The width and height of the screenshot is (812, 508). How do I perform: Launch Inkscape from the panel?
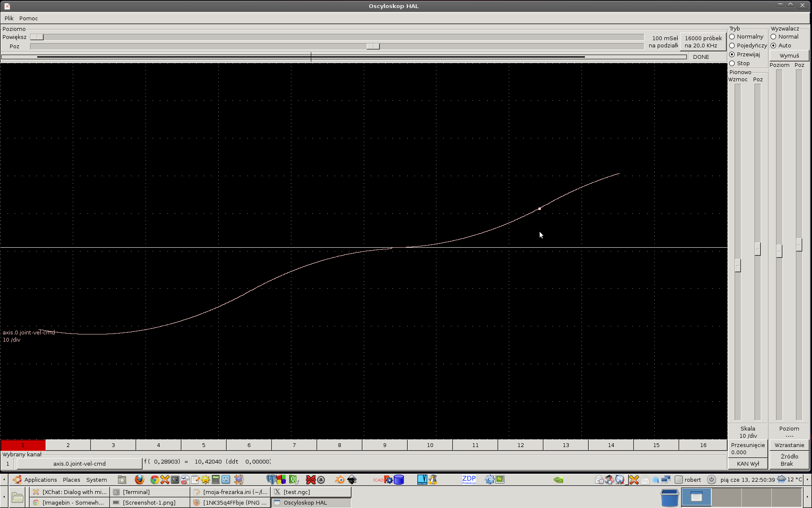tap(352, 480)
